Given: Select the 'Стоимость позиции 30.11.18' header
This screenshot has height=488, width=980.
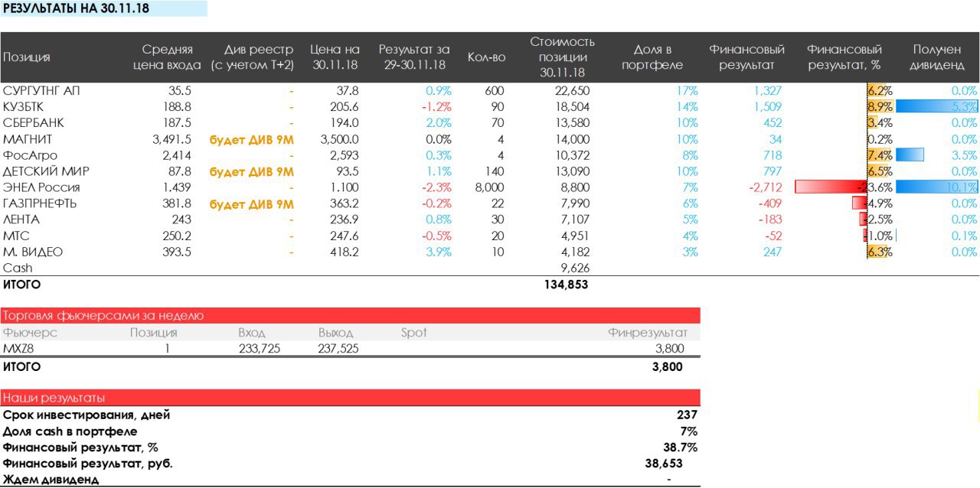Looking at the screenshot, I should point(562,57).
